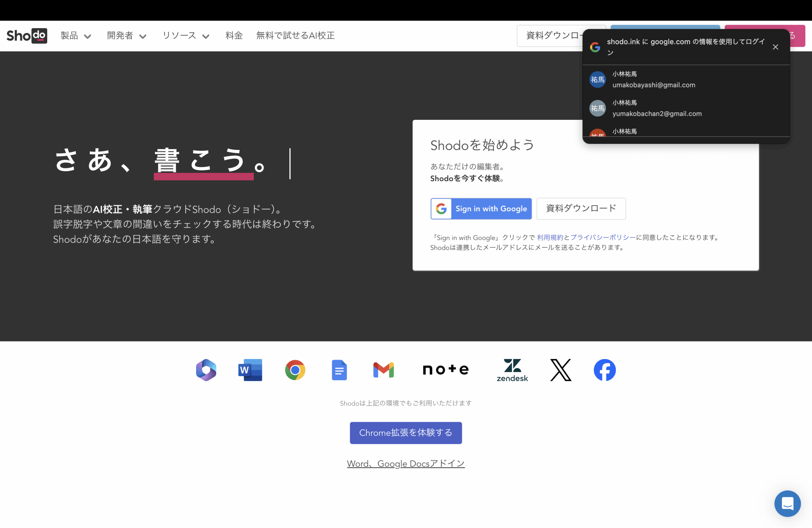This screenshot has width=812, height=528.
Task: Click the Sign in with Google button
Action: pos(481,208)
